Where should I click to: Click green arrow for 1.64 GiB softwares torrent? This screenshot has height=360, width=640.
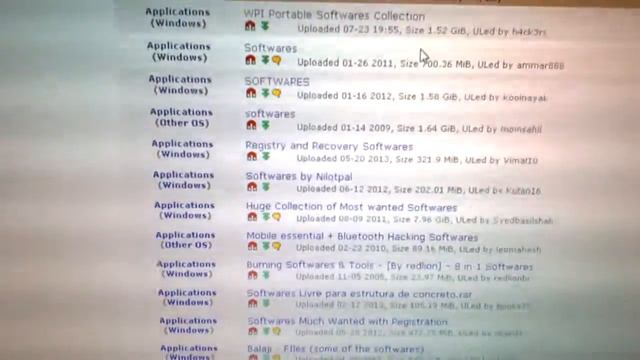click(x=266, y=125)
